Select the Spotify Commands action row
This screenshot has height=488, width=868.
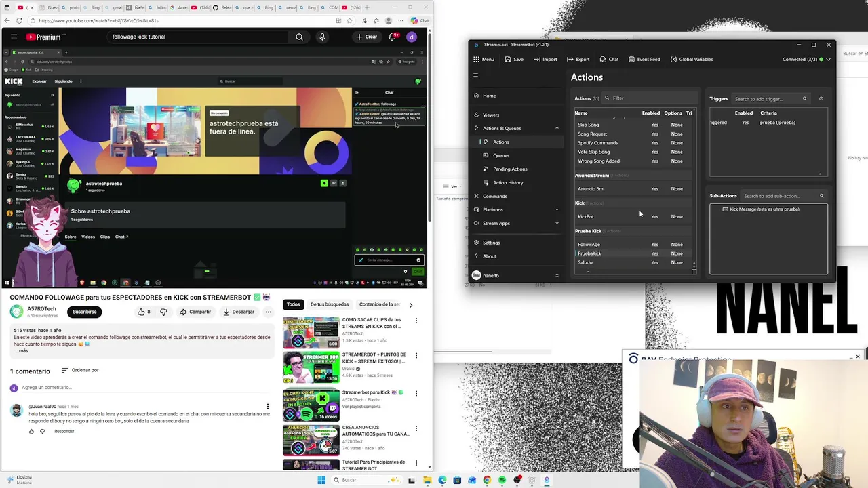tap(633, 143)
